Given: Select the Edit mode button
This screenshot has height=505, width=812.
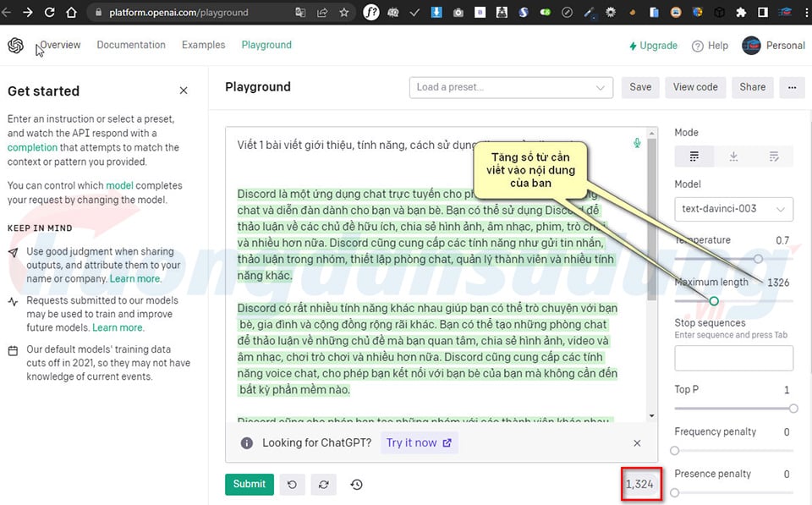Looking at the screenshot, I should coord(773,156).
